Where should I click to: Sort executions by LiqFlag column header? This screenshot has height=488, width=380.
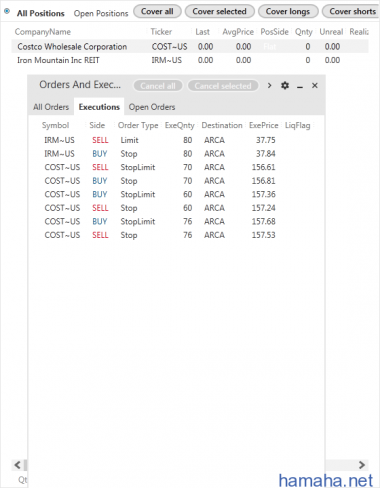click(297, 125)
